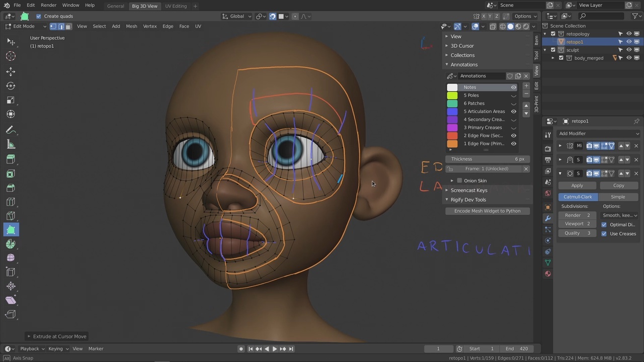Activate the Annotate pencil tool

[x=11, y=130]
